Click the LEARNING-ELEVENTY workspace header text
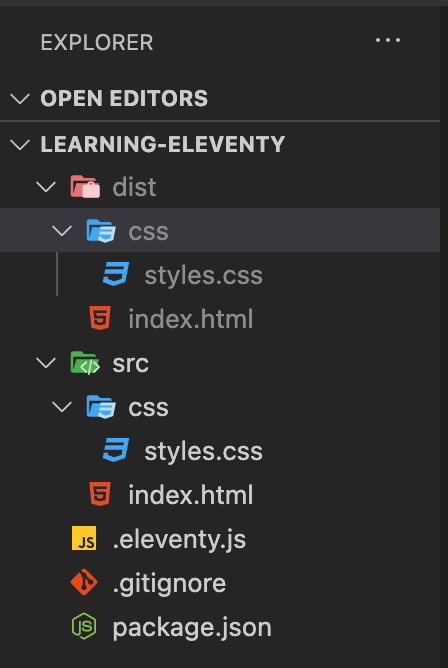This screenshot has height=668, width=448. [x=163, y=144]
